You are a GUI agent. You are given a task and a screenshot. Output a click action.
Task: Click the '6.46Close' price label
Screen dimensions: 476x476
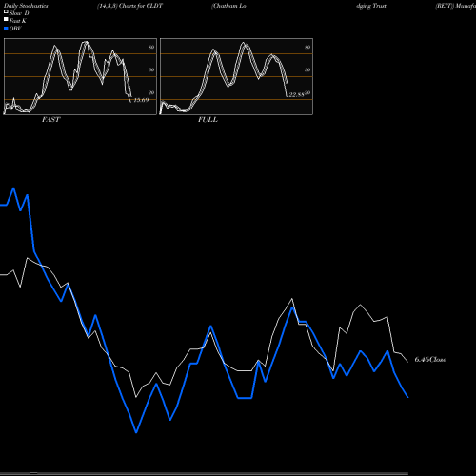coord(430,360)
